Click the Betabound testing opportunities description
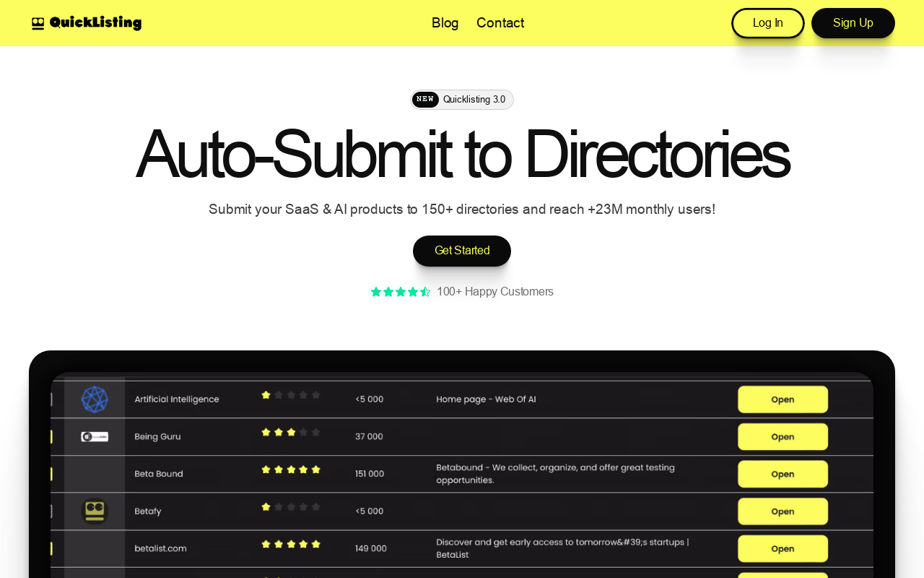Screen dimensions: 924x578 [x=555, y=474]
